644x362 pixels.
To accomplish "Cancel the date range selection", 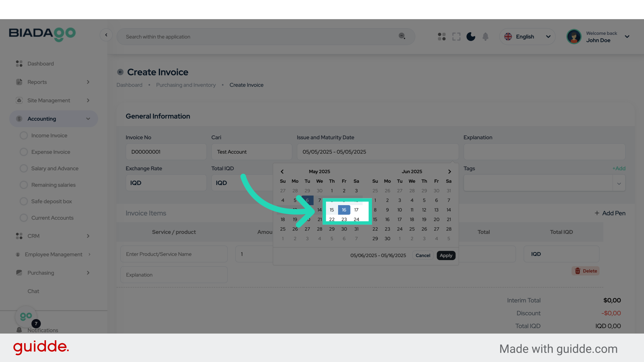I will (x=423, y=255).
